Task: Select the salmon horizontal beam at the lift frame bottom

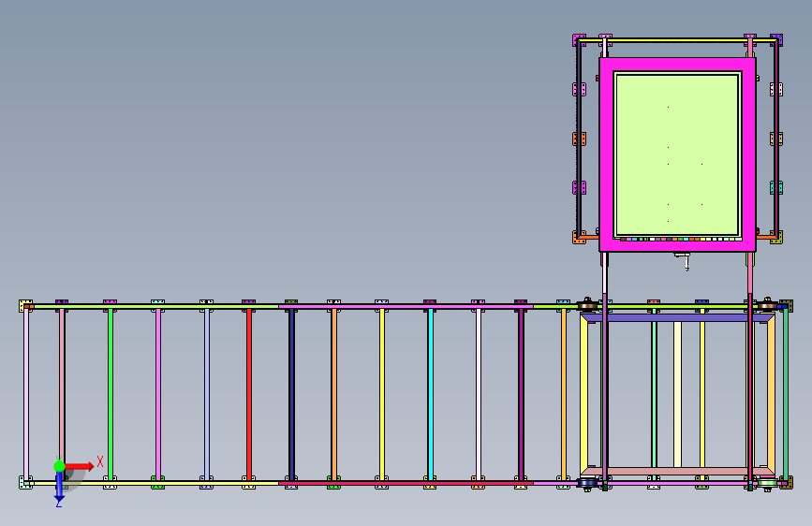Action: tap(677, 471)
